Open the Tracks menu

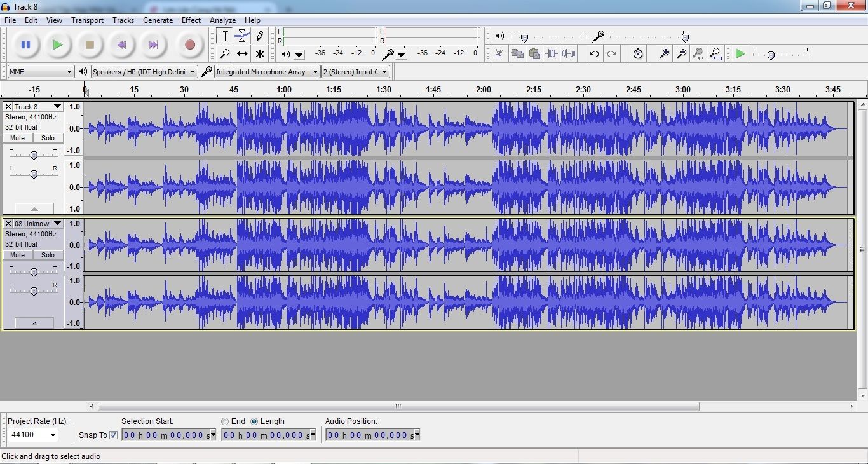point(123,20)
